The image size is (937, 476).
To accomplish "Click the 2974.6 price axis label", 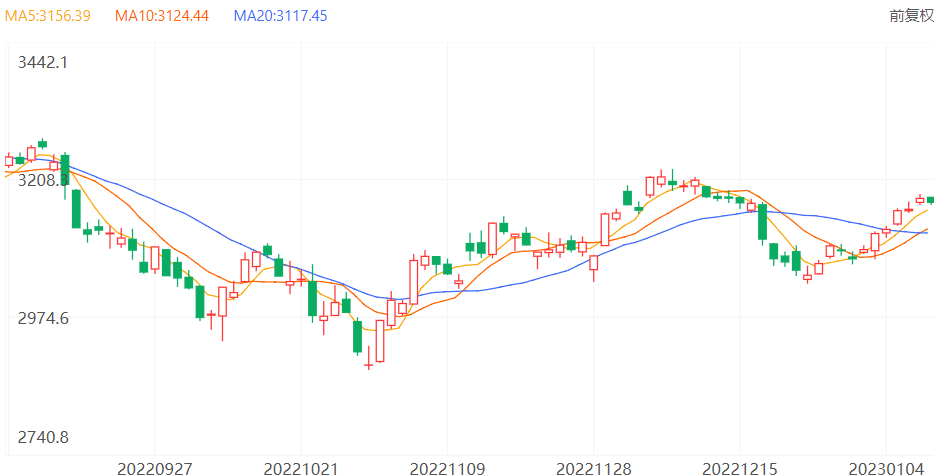I will point(43,318).
